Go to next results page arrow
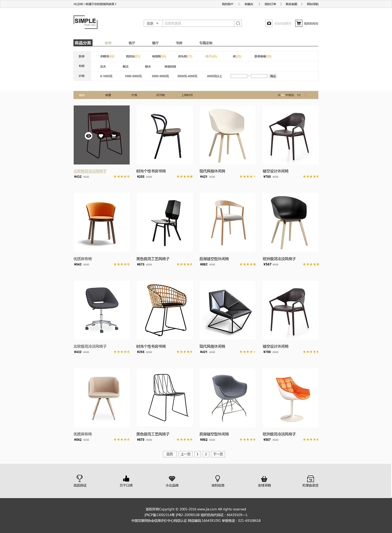 310,95
